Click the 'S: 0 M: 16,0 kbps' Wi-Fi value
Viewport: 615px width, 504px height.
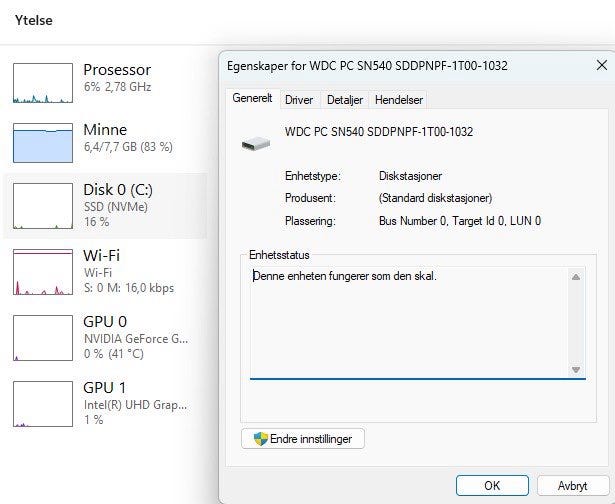tap(129, 288)
